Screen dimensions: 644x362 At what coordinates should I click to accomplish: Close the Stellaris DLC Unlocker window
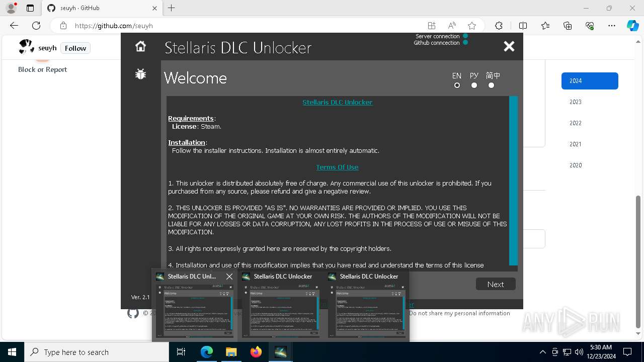coord(509,46)
